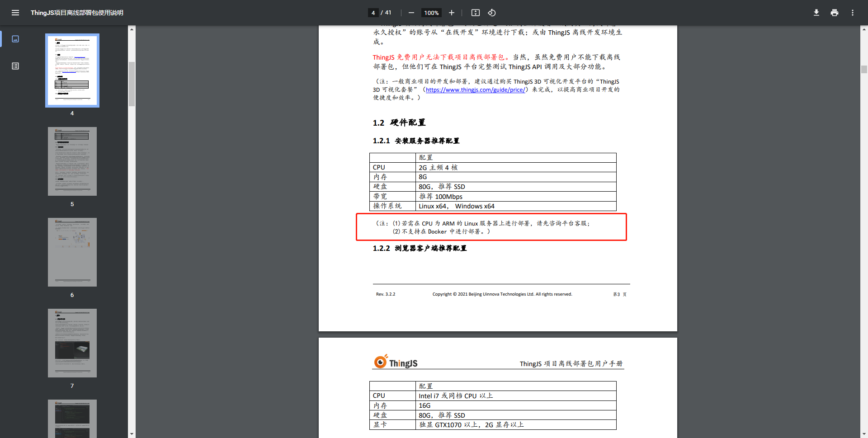This screenshot has height=438, width=868.
Task: Click the 100% zoom level field
Action: click(x=431, y=13)
